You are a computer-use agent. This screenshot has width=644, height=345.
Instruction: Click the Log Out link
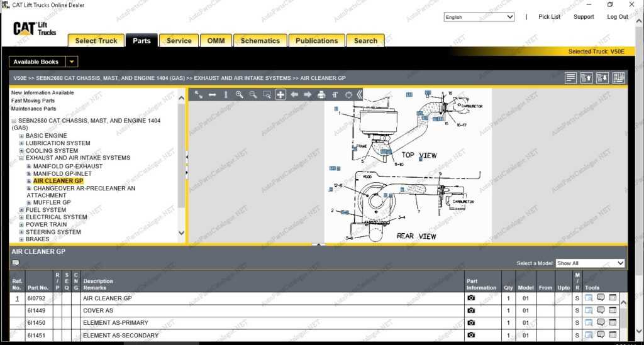617,17
